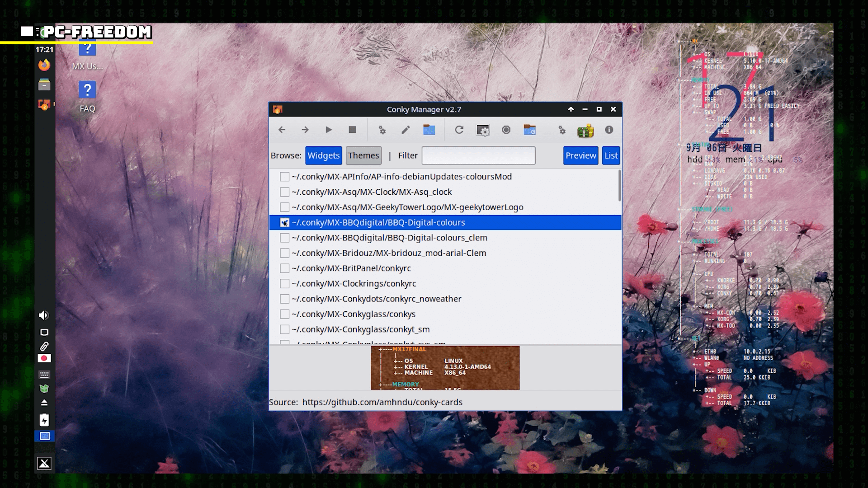This screenshot has height=488, width=868.
Task: Click the Stop widget square icon
Action: tap(352, 130)
